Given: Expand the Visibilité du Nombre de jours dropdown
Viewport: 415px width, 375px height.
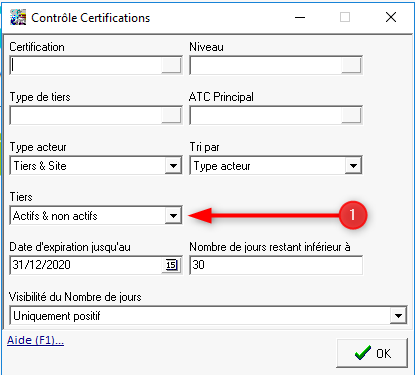Looking at the screenshot, I should pos(398,315).
